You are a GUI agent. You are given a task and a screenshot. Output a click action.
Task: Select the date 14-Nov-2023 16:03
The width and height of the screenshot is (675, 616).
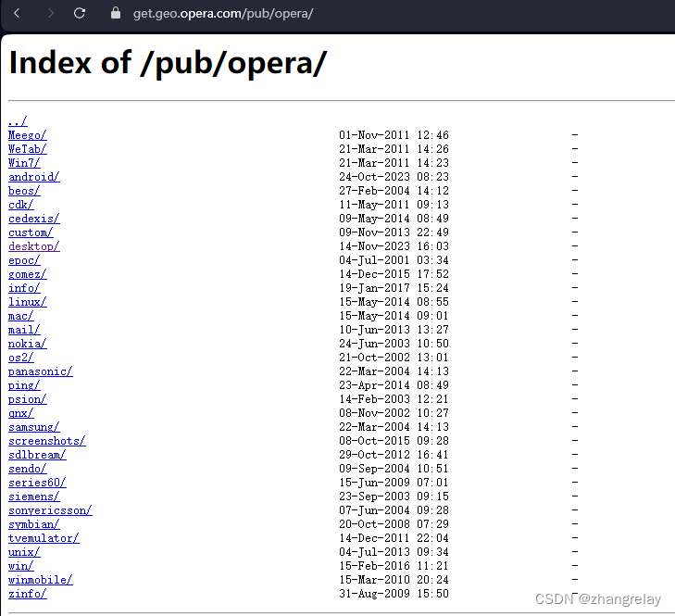tap(394, 246)
